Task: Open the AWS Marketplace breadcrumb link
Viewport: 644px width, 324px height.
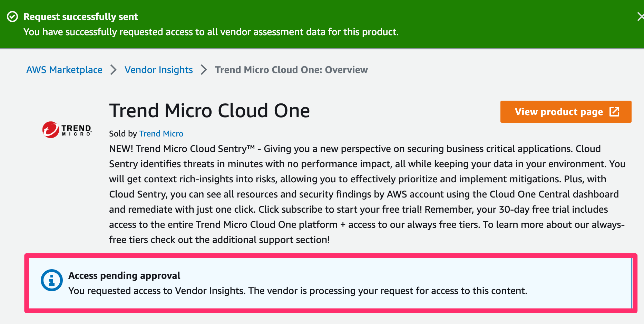Action: pyautogui.click(x=64, y=70)
